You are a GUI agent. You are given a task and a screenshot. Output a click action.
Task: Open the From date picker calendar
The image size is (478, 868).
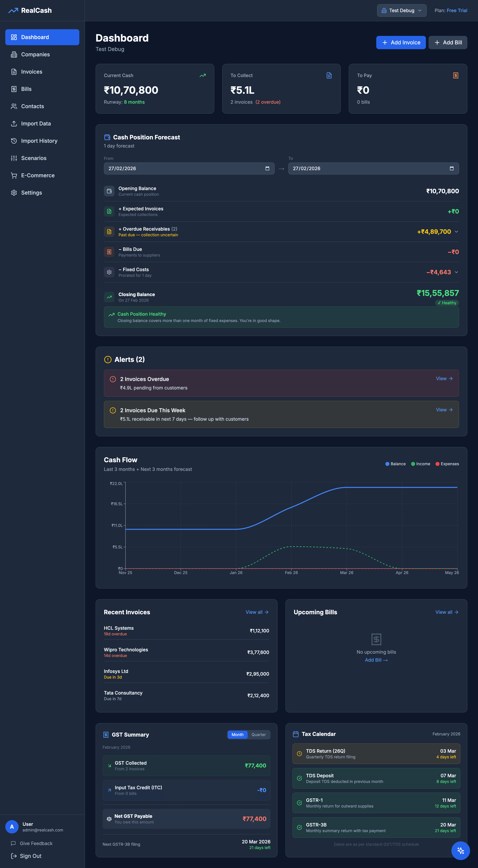coord(267,168)
